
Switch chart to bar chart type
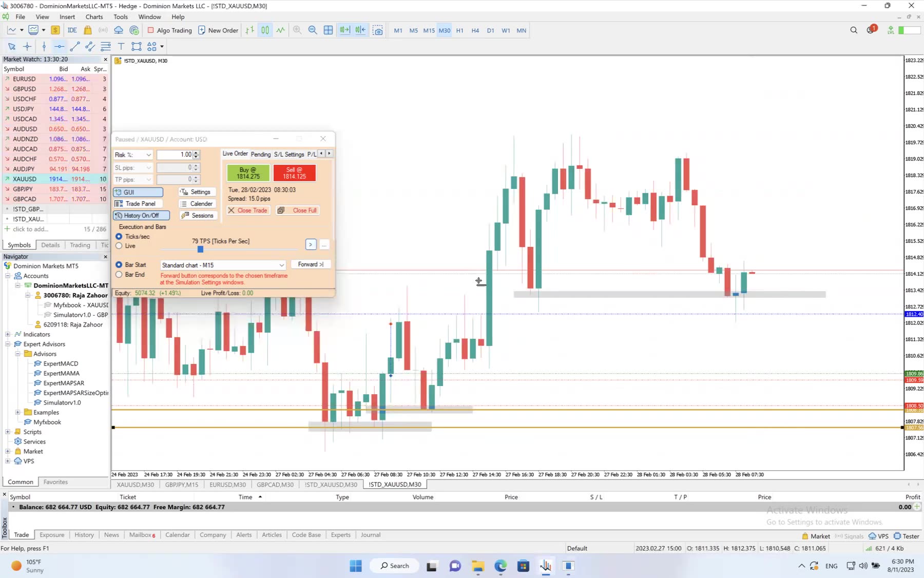[x=249, y=30]
